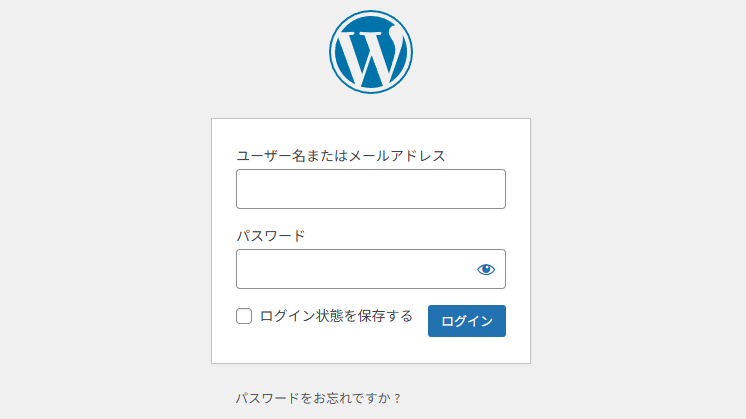Screen dimensions: 746x419
Task: Click the blue eye glyph to reveal password
Action: click(x=486, y=269)
